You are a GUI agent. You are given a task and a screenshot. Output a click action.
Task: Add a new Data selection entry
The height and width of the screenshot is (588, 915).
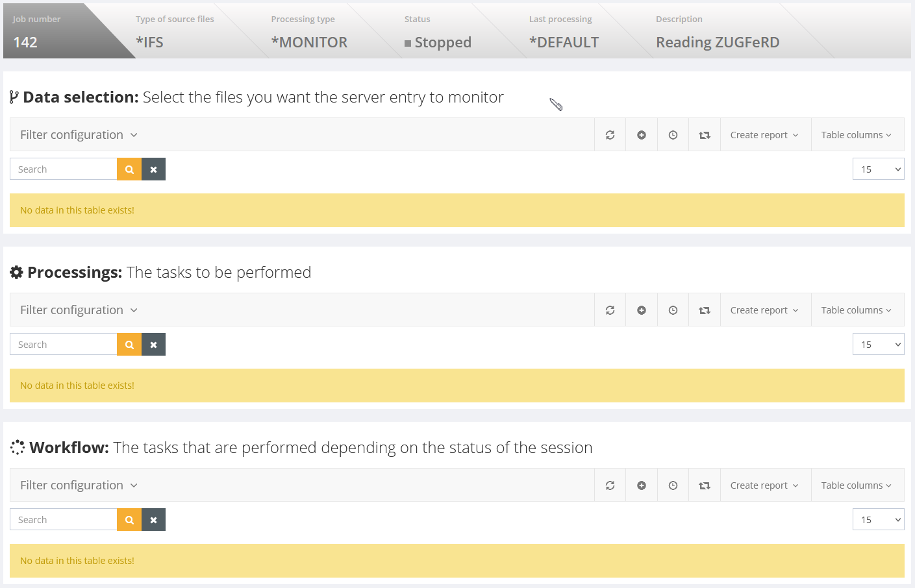[642, 135]
